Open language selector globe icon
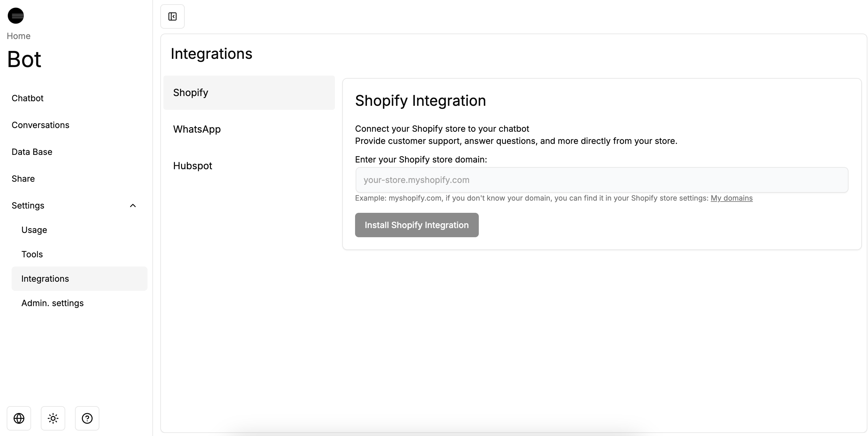This screenshot has width=868, height=436. 19,418
